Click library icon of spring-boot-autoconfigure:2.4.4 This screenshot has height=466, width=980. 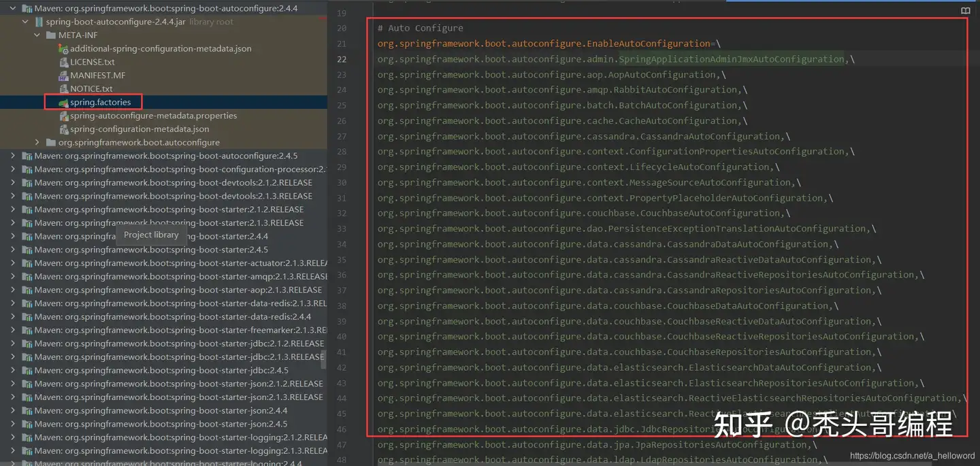coord(27,8)
